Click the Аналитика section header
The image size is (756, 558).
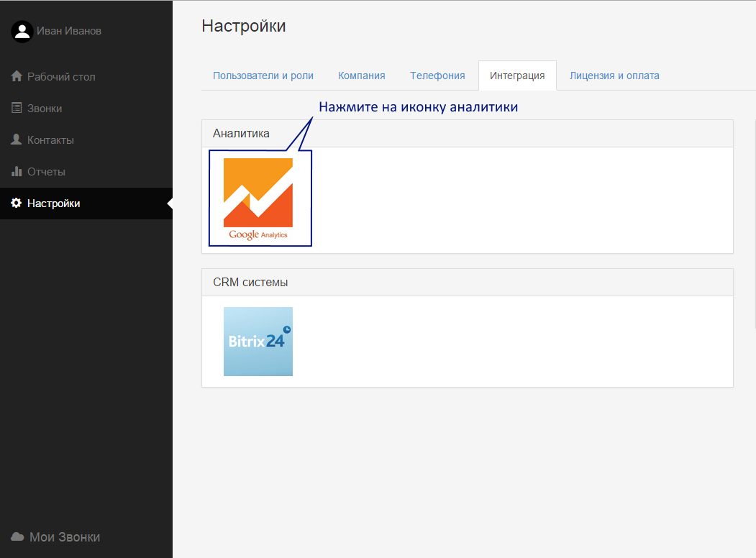click(x=468, y=134)
